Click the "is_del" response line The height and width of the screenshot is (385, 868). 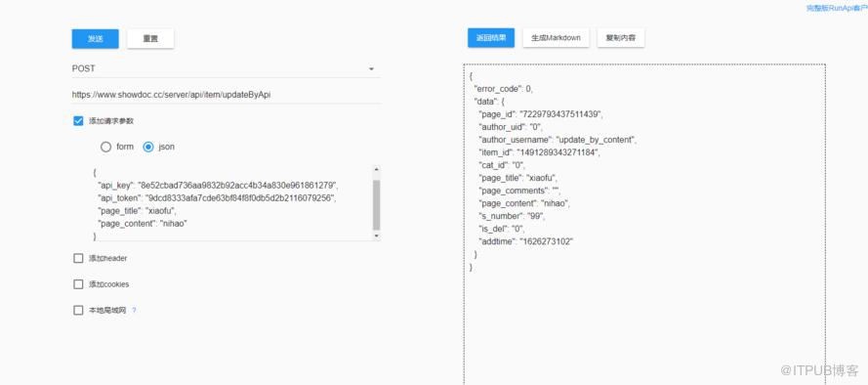(x=502, y=229)
